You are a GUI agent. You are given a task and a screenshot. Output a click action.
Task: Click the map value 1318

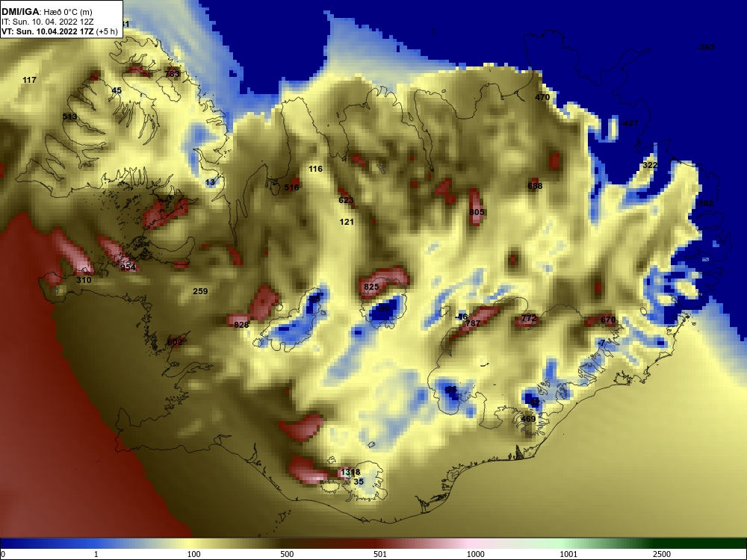350,473
